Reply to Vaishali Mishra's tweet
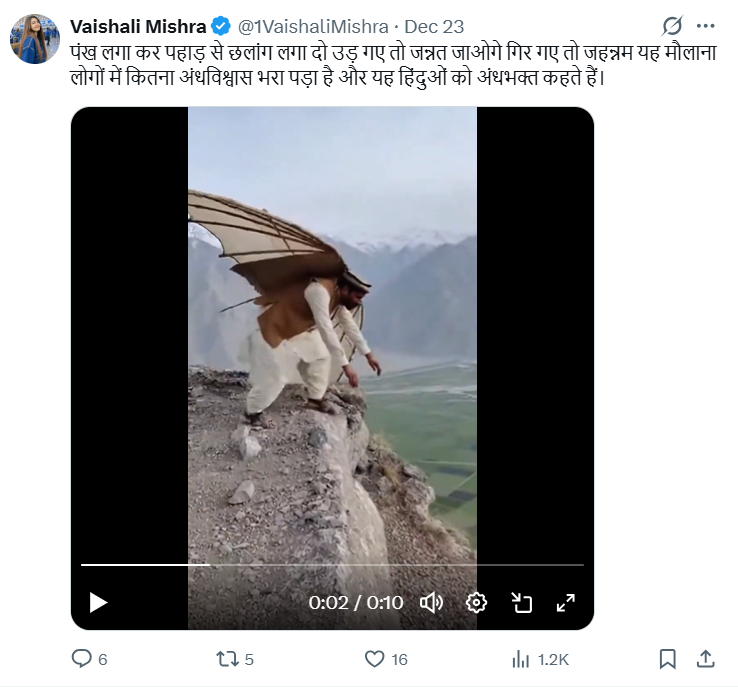 point(82,659)
